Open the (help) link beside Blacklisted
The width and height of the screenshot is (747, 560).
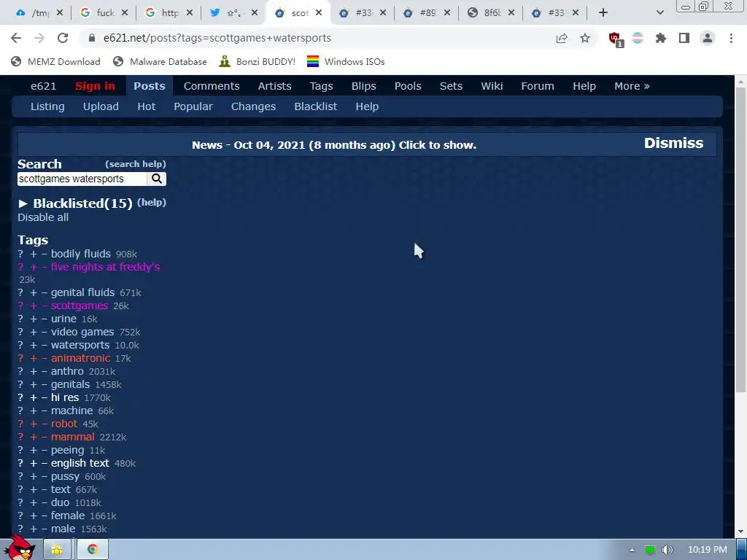(x=152, y=203)
